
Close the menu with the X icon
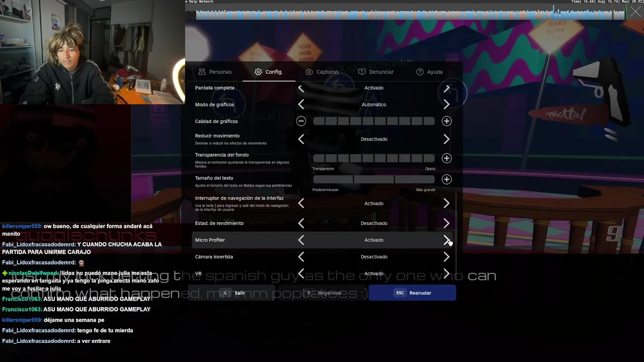pos(636,11)
